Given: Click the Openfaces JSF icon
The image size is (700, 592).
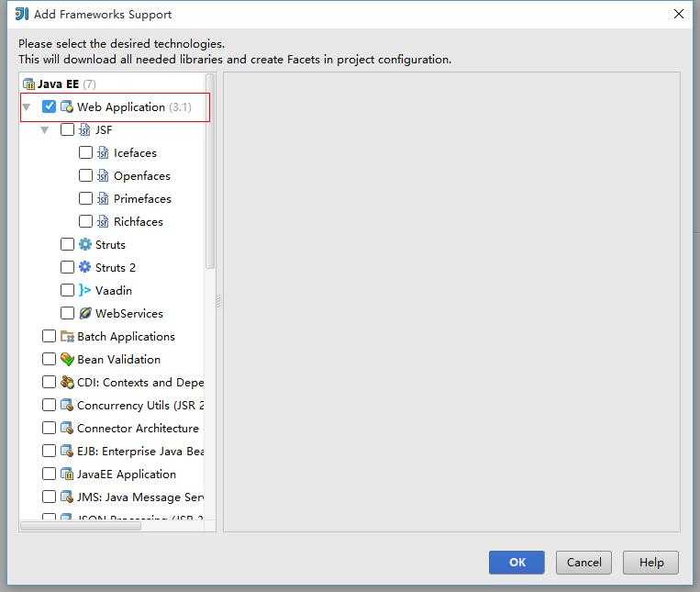Looking at the screenshot, I should click(x=103, y=176).
